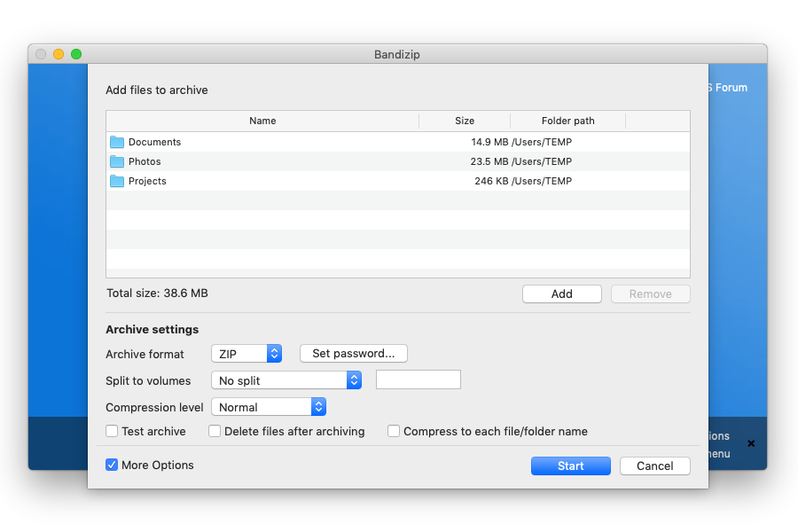Click the black X icon in bottom banner
Viewport: 798px width, 532px height.
click(751, 443)
